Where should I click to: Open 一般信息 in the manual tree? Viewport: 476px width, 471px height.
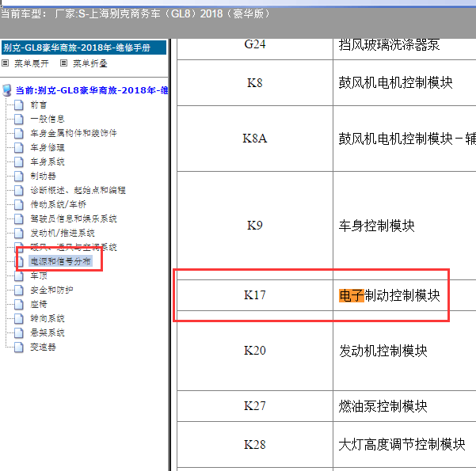pos(48,119)
